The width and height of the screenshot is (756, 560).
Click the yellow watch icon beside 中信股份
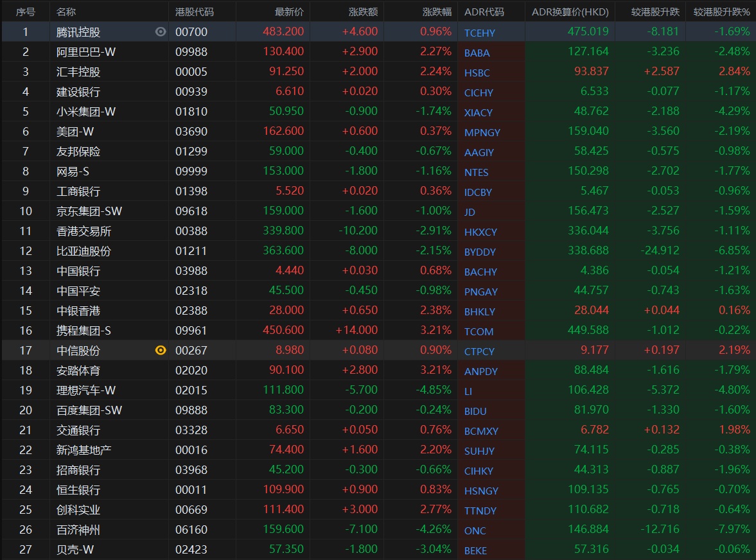pos(161,350)
